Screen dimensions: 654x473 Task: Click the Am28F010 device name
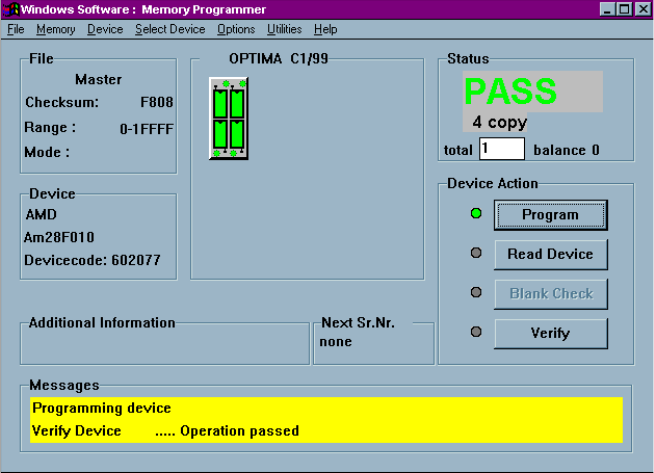click(59, 238)
